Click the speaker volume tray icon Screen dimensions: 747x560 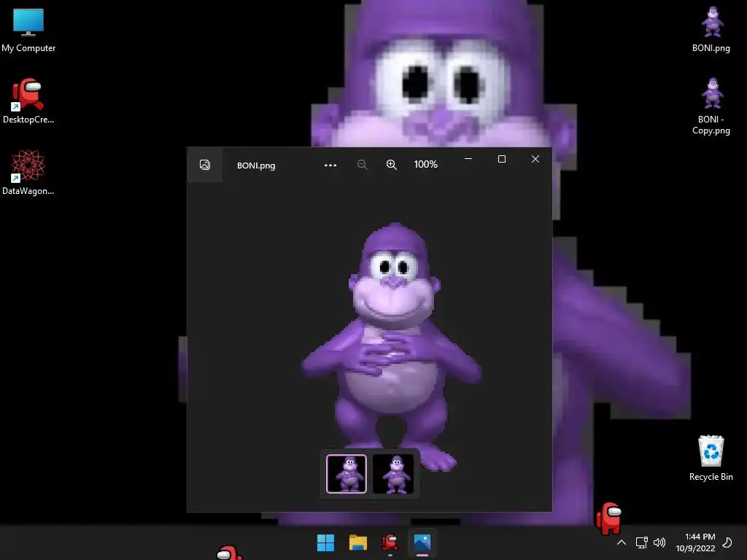659,542
